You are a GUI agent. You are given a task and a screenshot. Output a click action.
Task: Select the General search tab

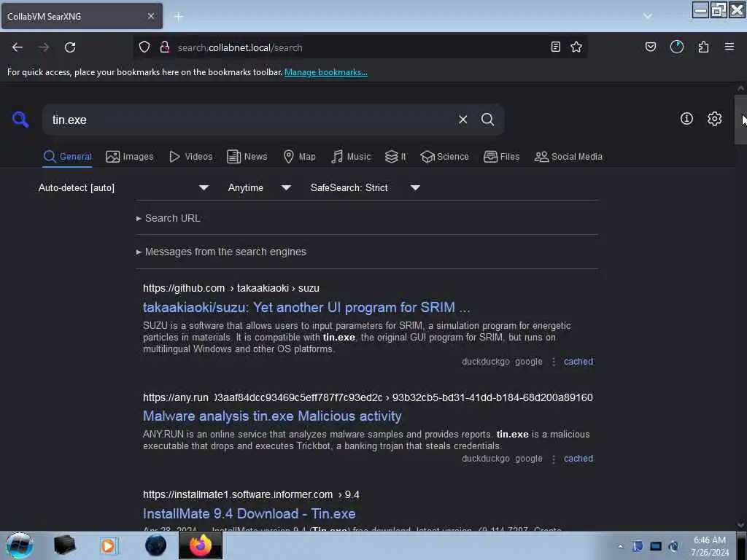tap(68, 157)
